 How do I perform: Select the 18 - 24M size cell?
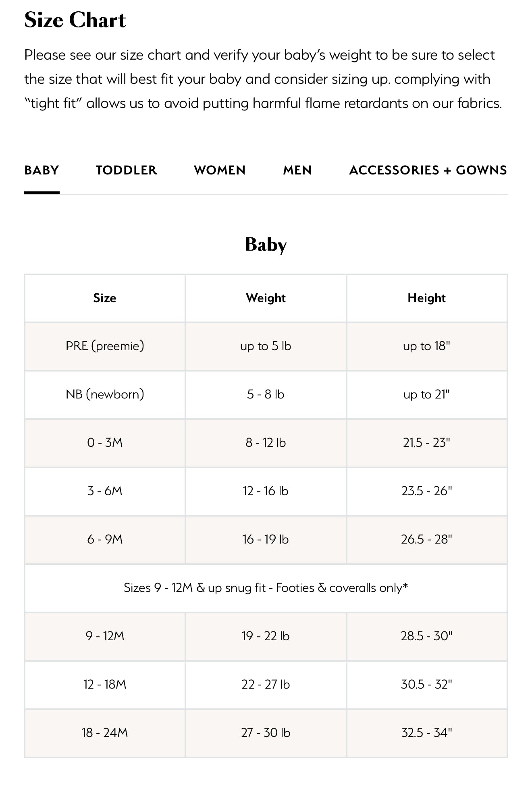click(x=105, y=733)
